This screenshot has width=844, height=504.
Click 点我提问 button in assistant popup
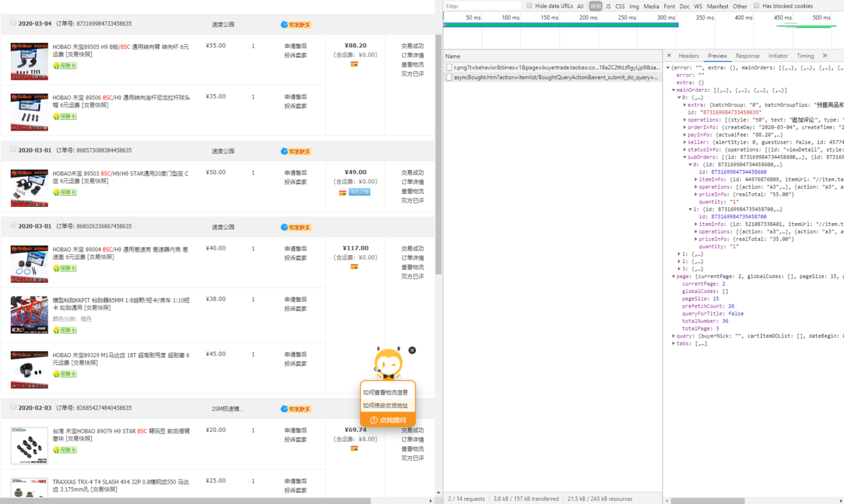[388, 420]
